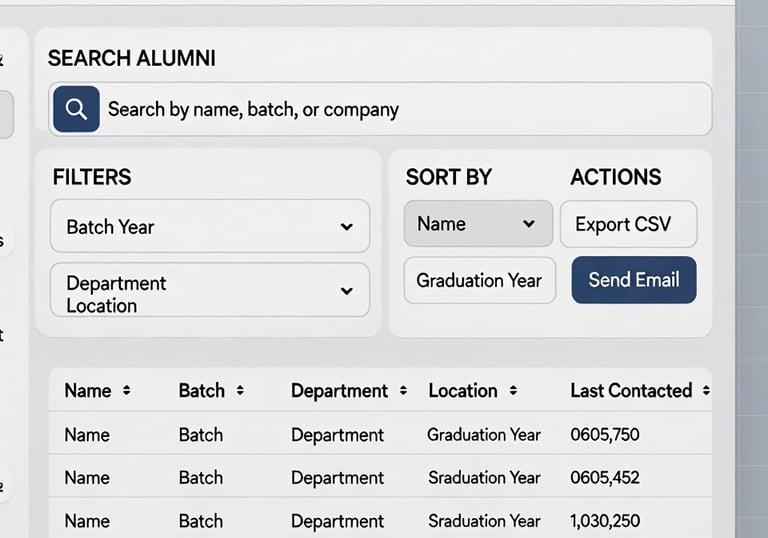The width and height of the screenshot is (768, 538).
Task: Expand the Department Location filter dropdown
Action: pos(209,291)
